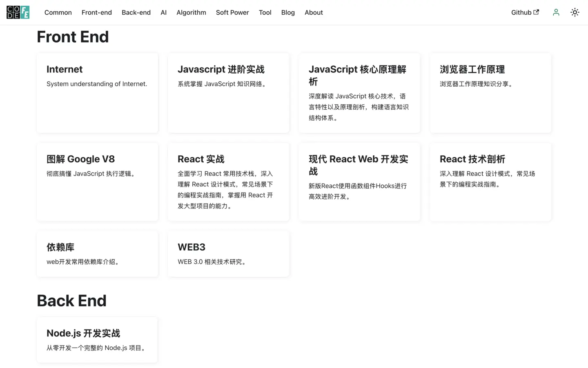
Task: Open the Github external link
Action: click(x=525, y=12)
